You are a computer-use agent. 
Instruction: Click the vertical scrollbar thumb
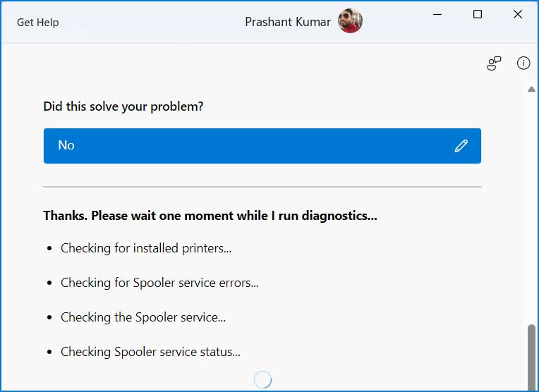point(531,356)
